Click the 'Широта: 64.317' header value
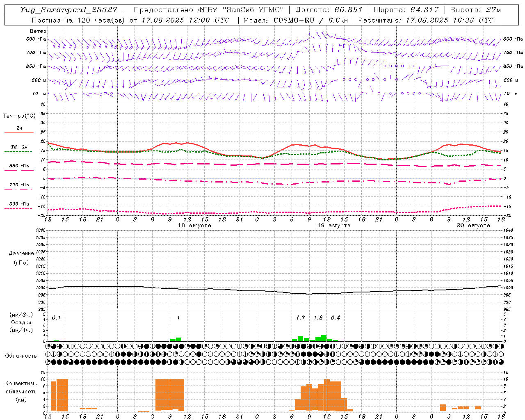The height and width of the screenshot is (420, 525). click(x=406, y=10)
